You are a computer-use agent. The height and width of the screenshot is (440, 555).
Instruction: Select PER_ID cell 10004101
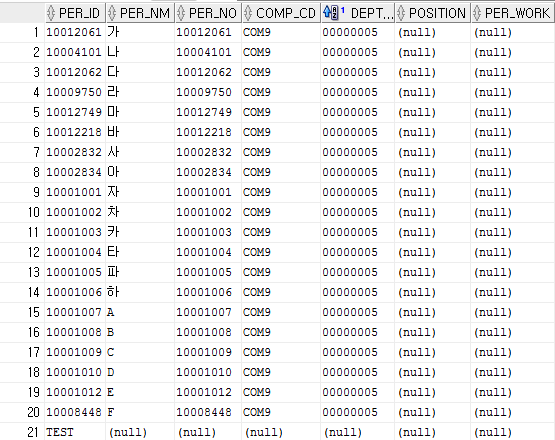tap(74, 52)
